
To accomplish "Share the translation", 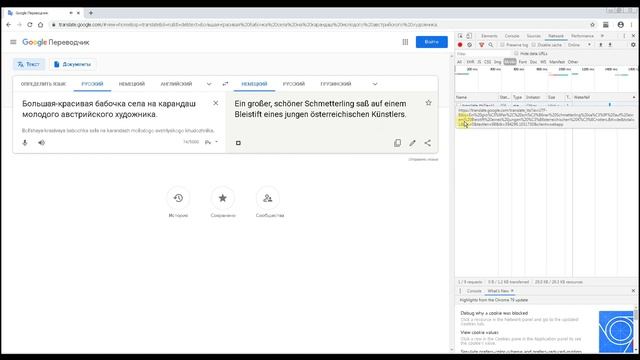I will (427, 143).
